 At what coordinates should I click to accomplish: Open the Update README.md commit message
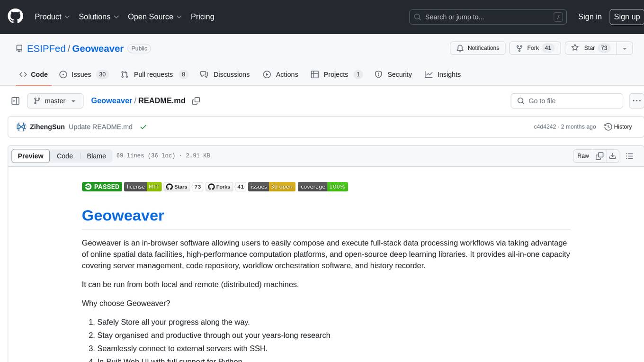[x=100, y=127]
